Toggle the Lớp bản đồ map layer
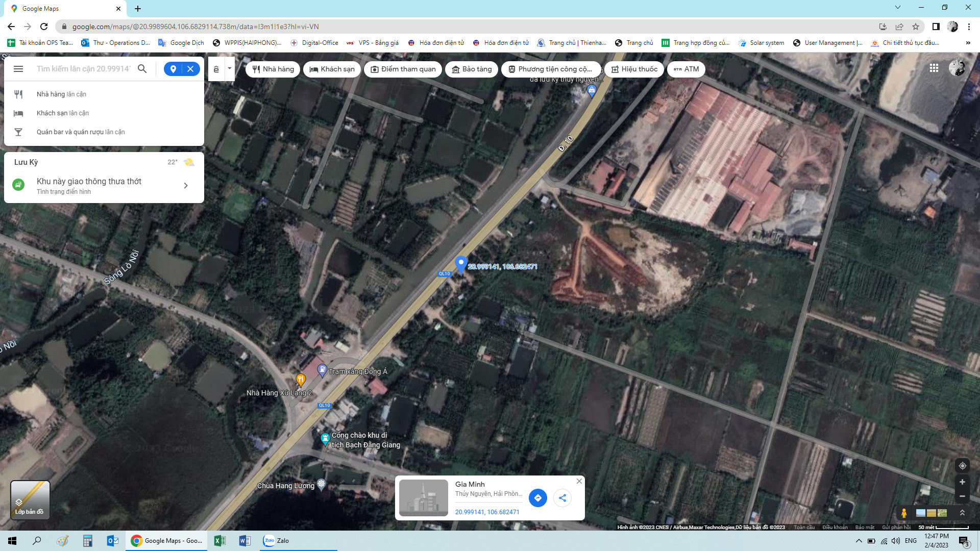Screen dimensions: 980x551 click(30, 500)
